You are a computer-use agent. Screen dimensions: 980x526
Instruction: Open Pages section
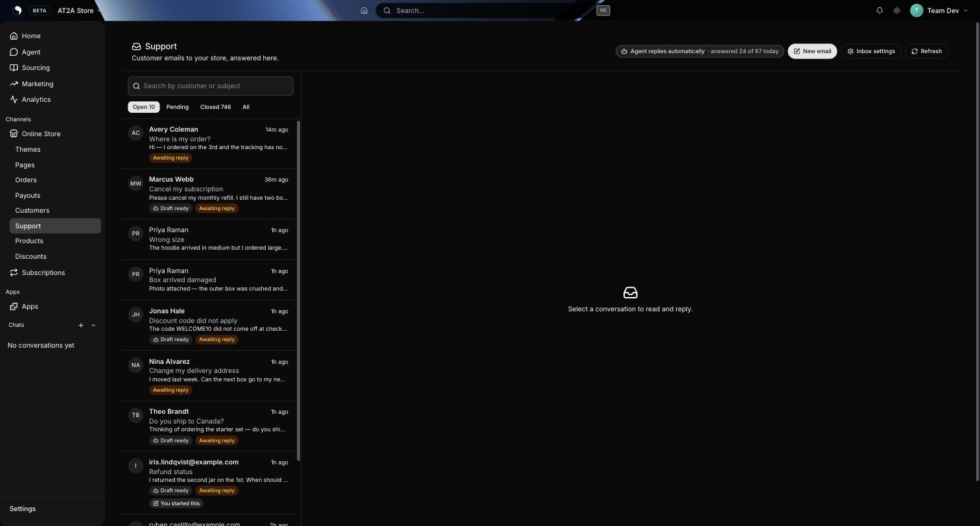pos(55,165)
